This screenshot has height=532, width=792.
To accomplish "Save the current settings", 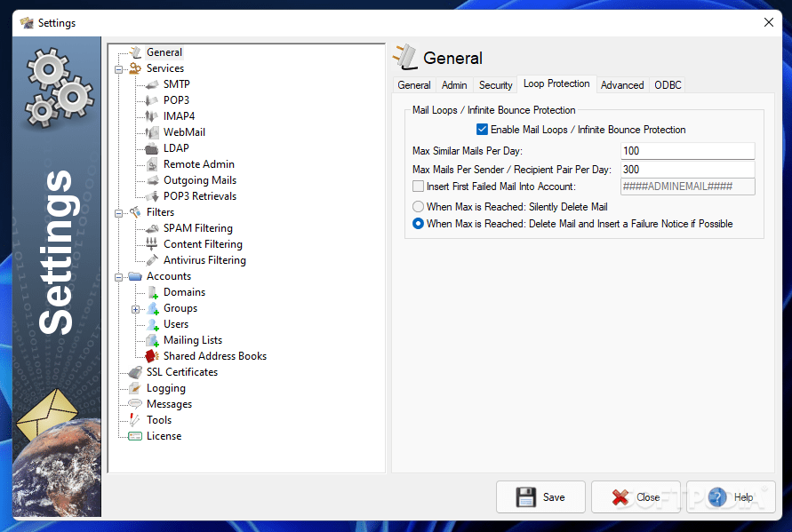I will (x=540, y=497).
